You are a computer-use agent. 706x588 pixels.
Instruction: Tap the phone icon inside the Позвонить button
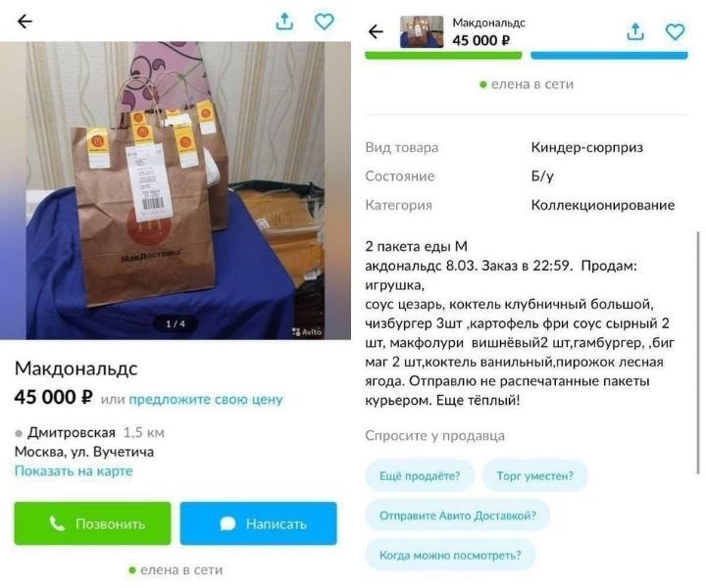tap(57, 523)
